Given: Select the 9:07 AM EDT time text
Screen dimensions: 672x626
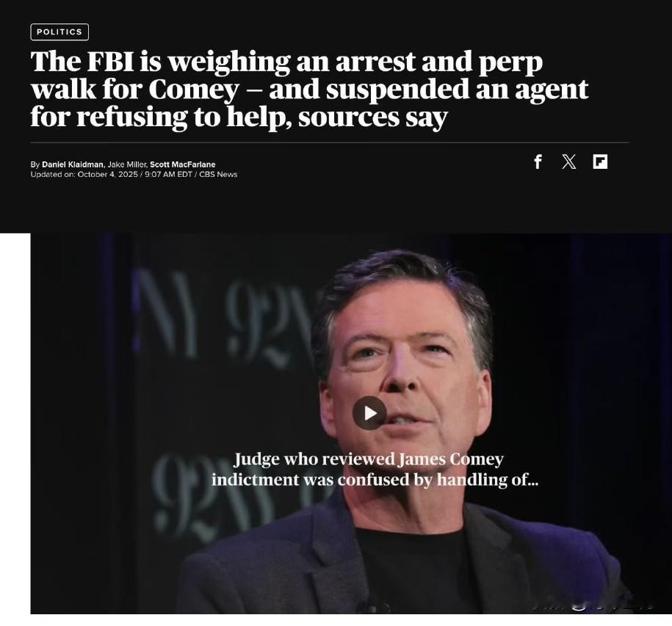Looking at the screenshot, I should [168, 174].
